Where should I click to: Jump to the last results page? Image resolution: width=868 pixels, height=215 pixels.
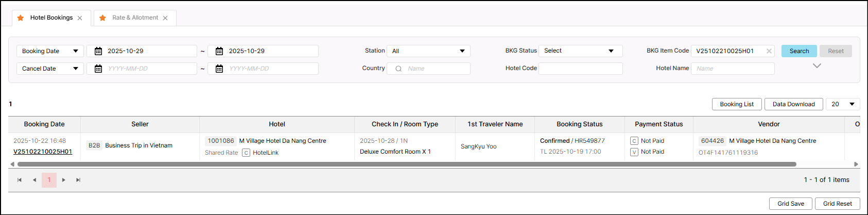[78, 180]
